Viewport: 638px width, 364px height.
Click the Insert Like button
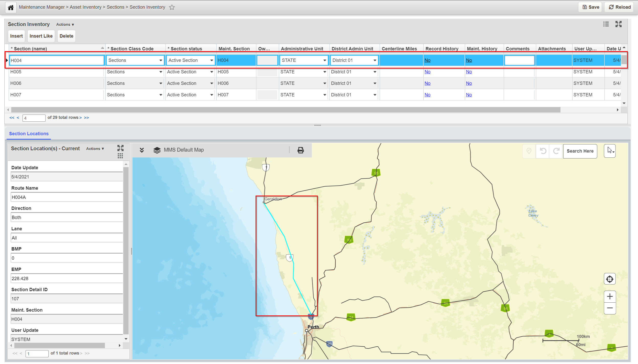click(41, 36)
